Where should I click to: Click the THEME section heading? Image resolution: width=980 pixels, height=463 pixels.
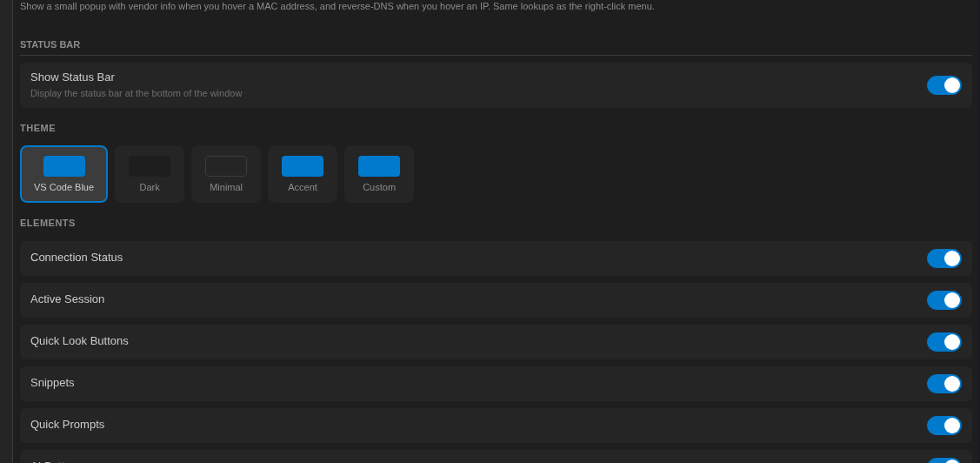tap(37, 128)
